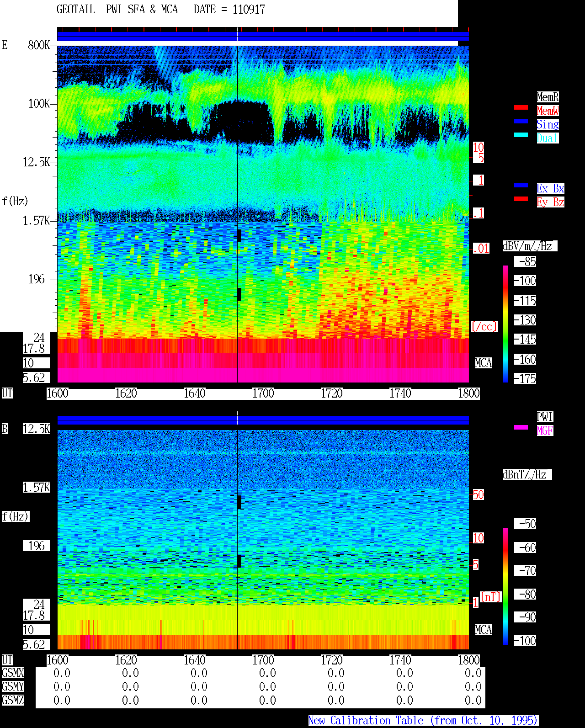
Task: Click the dBV/m/√Hz color scale bar
Action: point(505,324)
